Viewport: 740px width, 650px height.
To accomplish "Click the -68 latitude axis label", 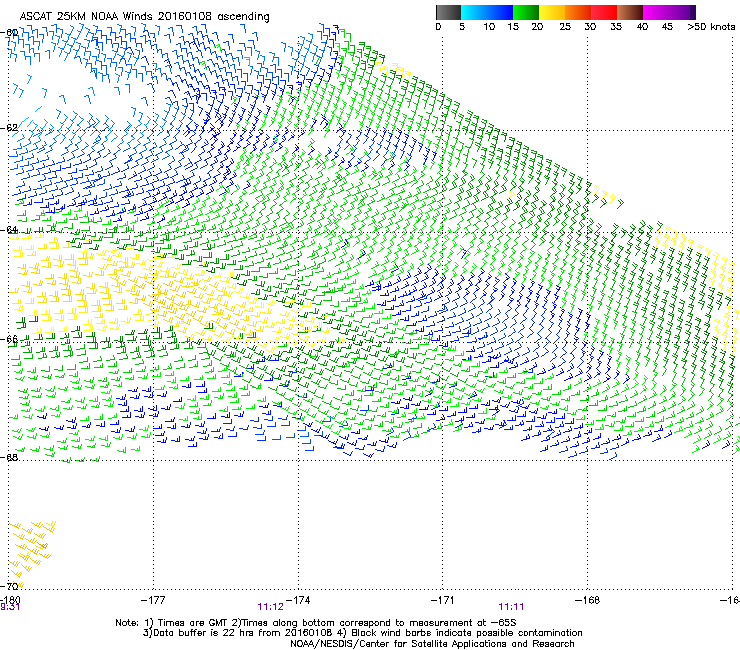I will 10,457.
